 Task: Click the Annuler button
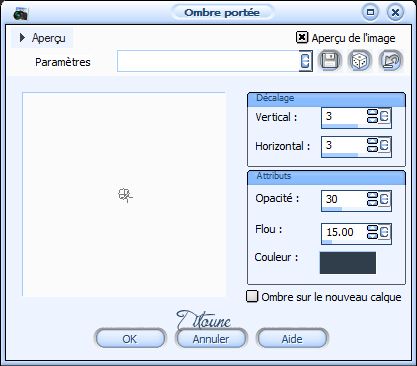click(211, 339)
